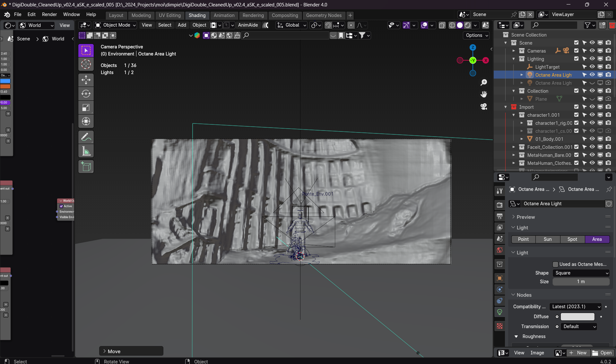Click the light Size value field
The image size is (616, 364).
(581, 282)
